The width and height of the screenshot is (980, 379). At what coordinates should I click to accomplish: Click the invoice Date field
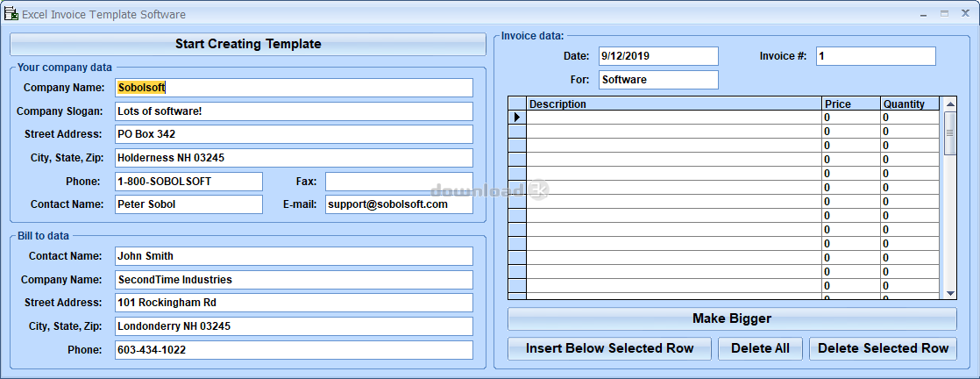(658, 56)
